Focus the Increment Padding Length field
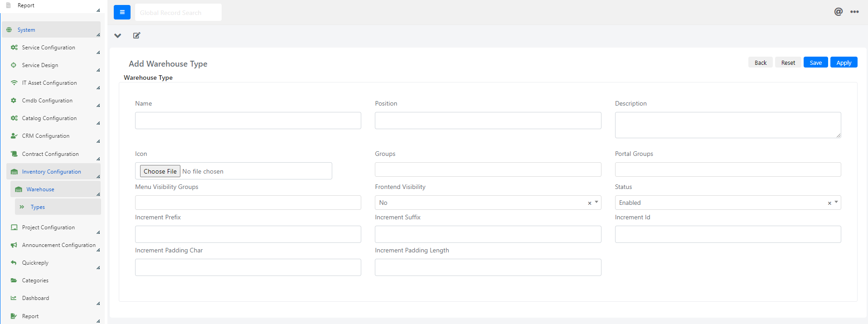Image resolution: width=868 pixels, height=324 pixels. tap(488, 267)
